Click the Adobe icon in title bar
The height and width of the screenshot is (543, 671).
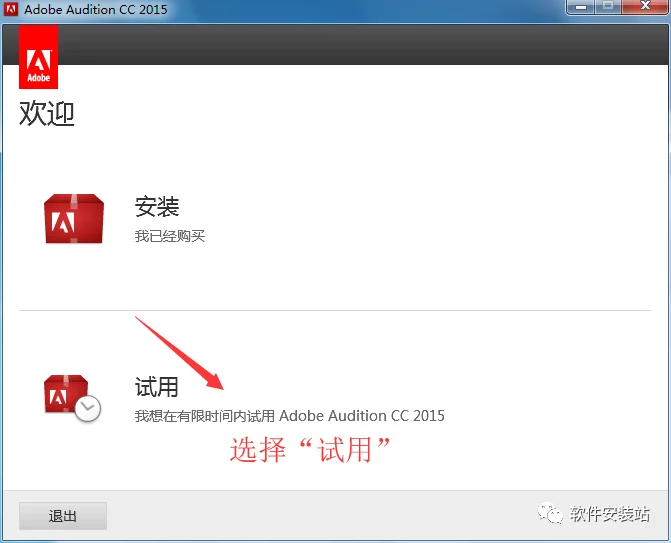tap(11, 9)
